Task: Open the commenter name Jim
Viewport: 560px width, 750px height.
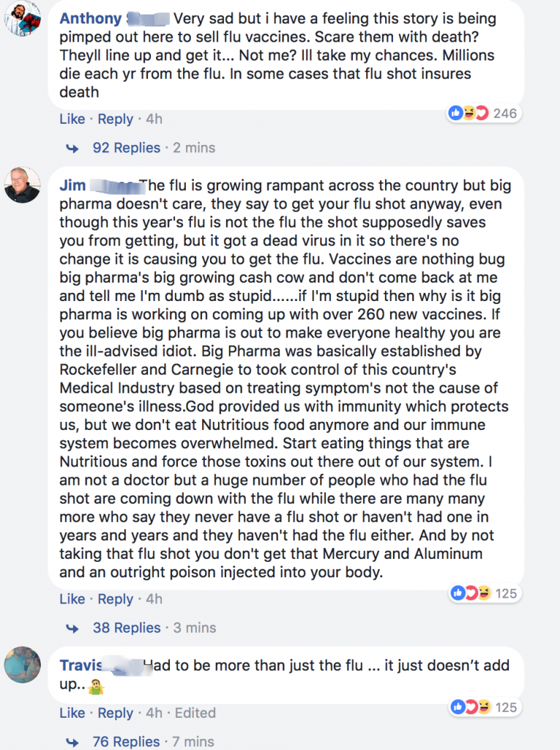Action: point(72,185)
